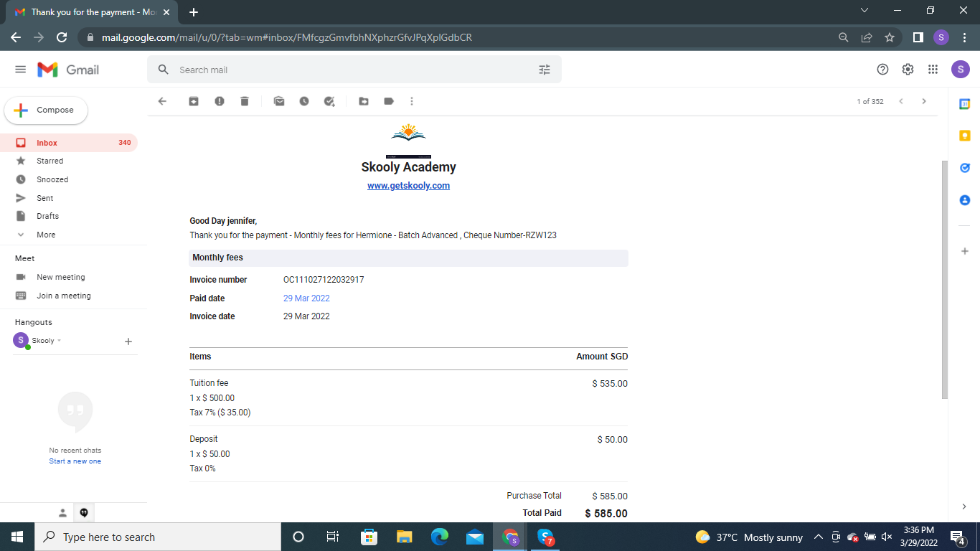Image resolution: width=980 pixels, height=551 pixels.
Task: Go back to inbox arrow
Action: [x=162, y=101]
